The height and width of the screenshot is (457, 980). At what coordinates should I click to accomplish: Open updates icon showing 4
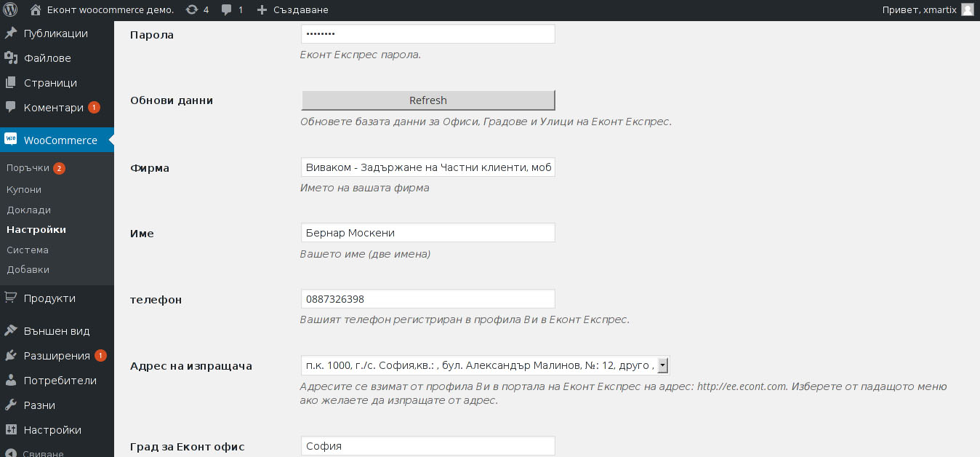pos(191,10)
